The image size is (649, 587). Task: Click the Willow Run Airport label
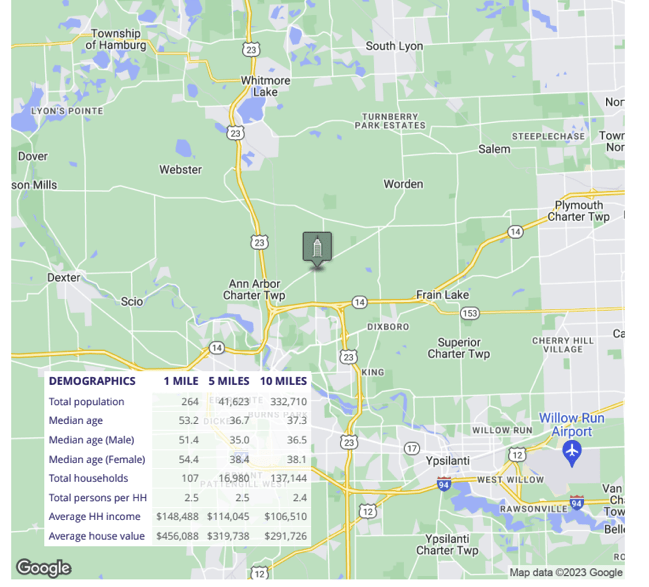click(x=572, y=425)
